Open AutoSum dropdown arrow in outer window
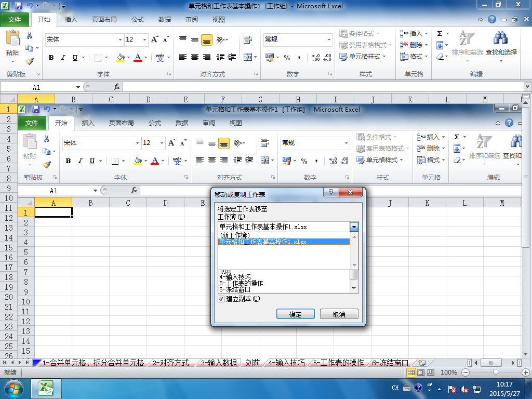The width and height of the screenshot is (532, 399). [x=447, y=34]
